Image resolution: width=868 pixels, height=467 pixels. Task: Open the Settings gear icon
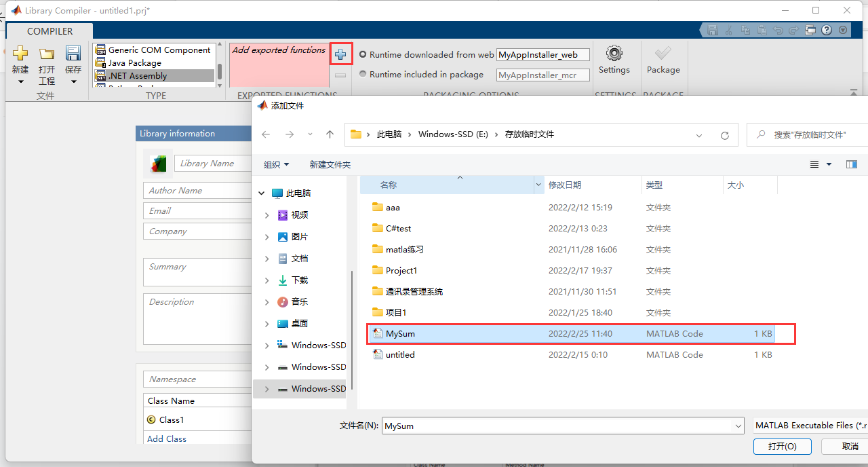[614, 53]
